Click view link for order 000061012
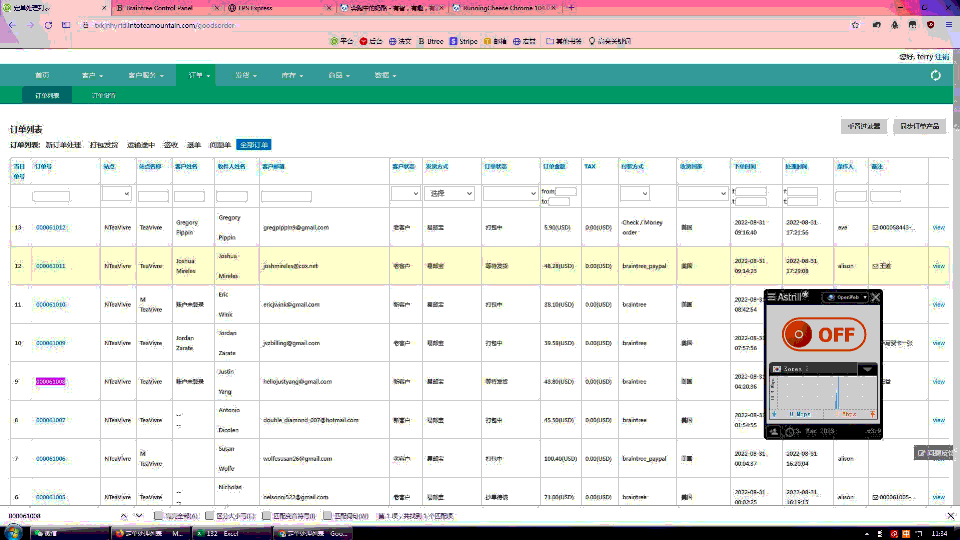The image size is (960, 540). coord(938,228)
